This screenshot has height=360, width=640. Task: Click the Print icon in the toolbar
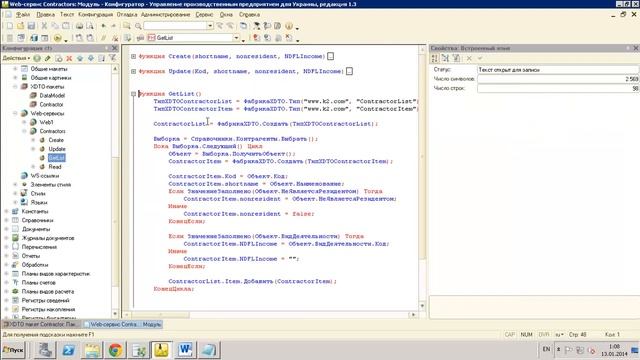[x=79, y=26]
